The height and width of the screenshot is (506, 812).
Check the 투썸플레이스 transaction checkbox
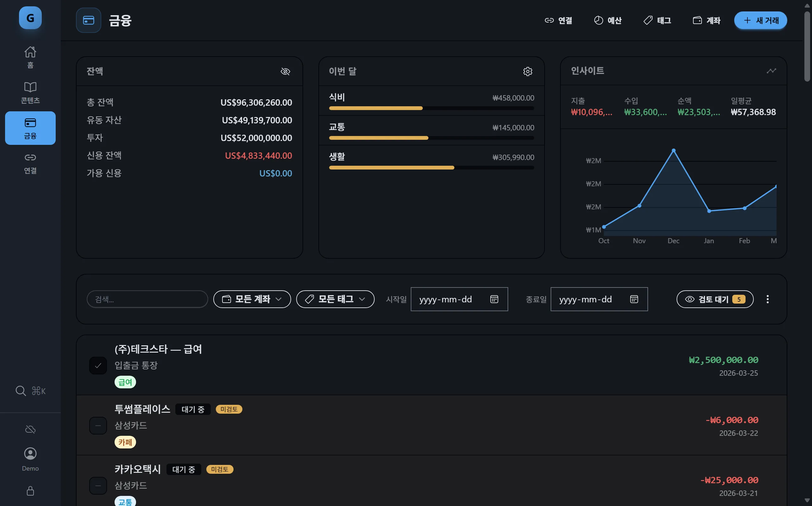(98, 425)
